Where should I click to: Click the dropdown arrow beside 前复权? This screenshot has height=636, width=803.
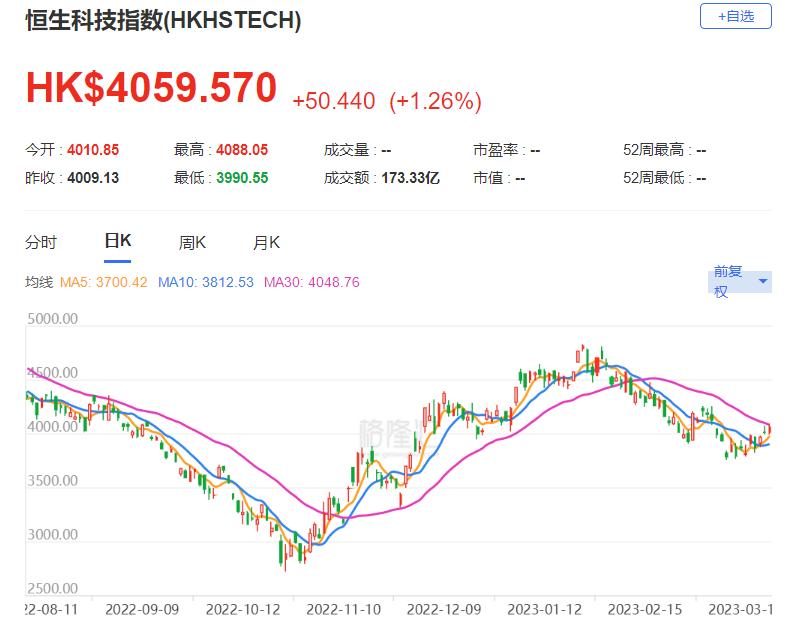(x=763, y=282)
